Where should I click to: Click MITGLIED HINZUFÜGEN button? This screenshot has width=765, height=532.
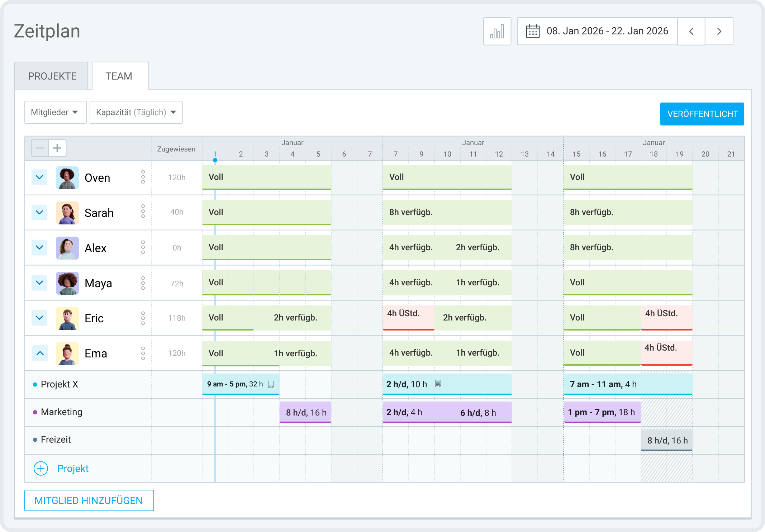pyautogui.click(x=89, y=500)
